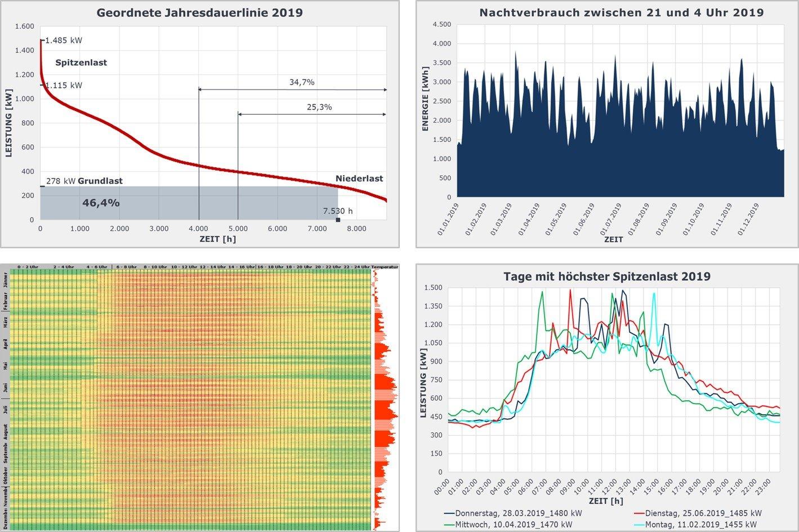Select the Niederlast annotation

[359, 178]
